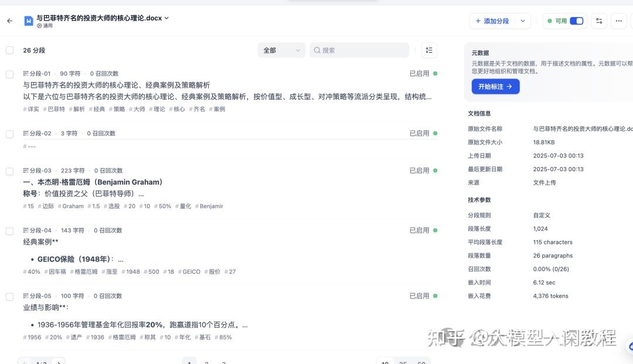633x364 pixels.
Task: Click the 来源 value 文件上传
Action: coord(544,182)
